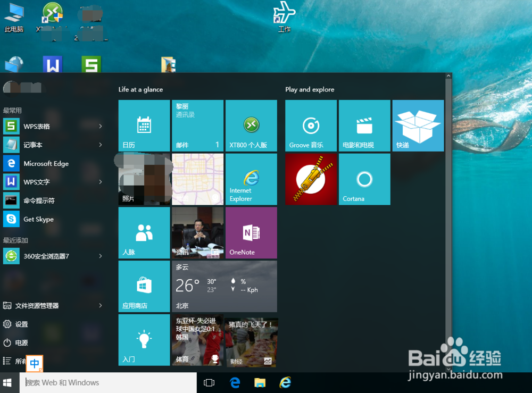
Task: Open Get Skype from the list
Action: [54, 219]
